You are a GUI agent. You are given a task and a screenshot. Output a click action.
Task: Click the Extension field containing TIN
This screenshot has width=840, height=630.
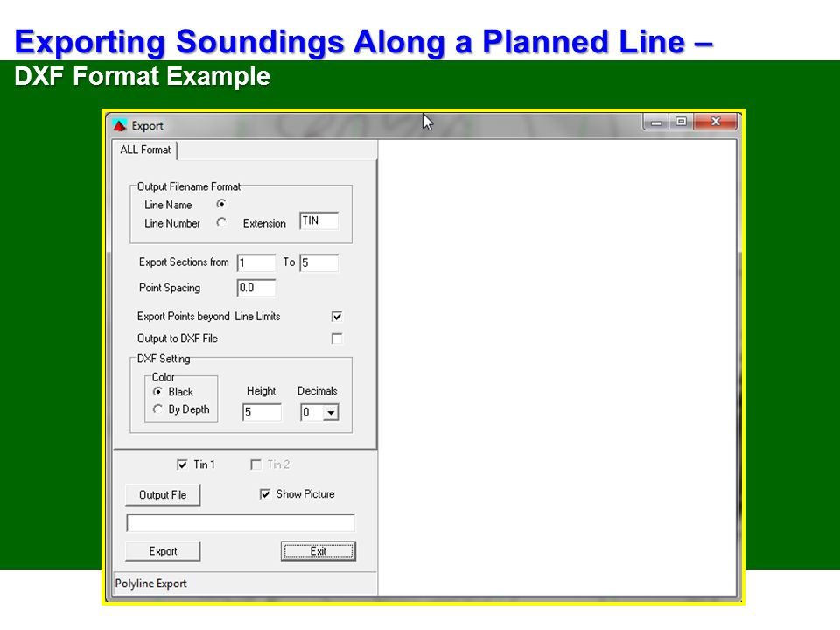pos(318,220)
